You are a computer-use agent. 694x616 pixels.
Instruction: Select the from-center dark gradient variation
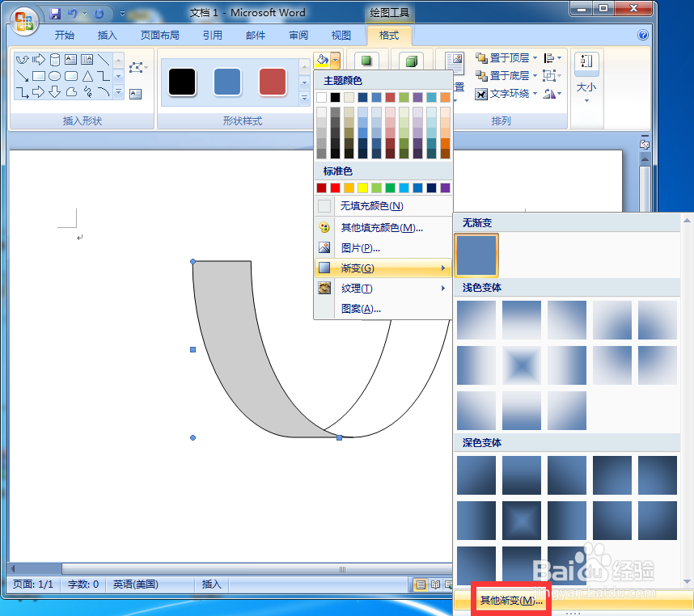(522, 521)
